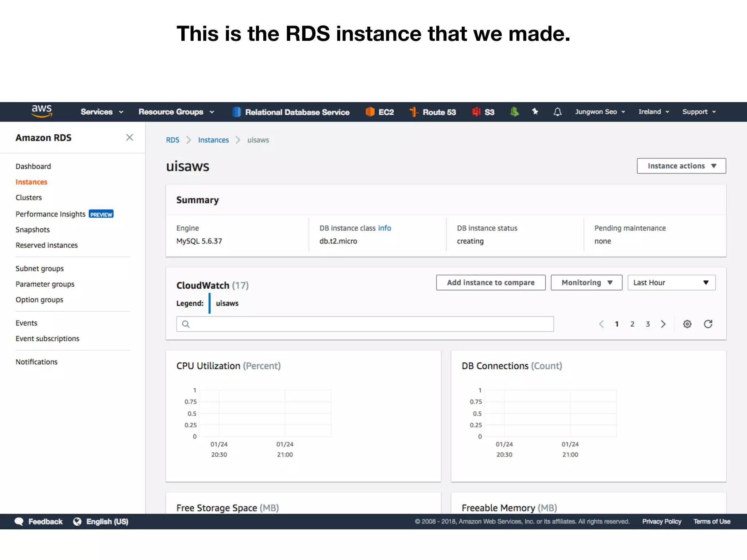Open the Relational Database Service shortcut icon
The image size is (747, 560).
(x=237, y=112)
